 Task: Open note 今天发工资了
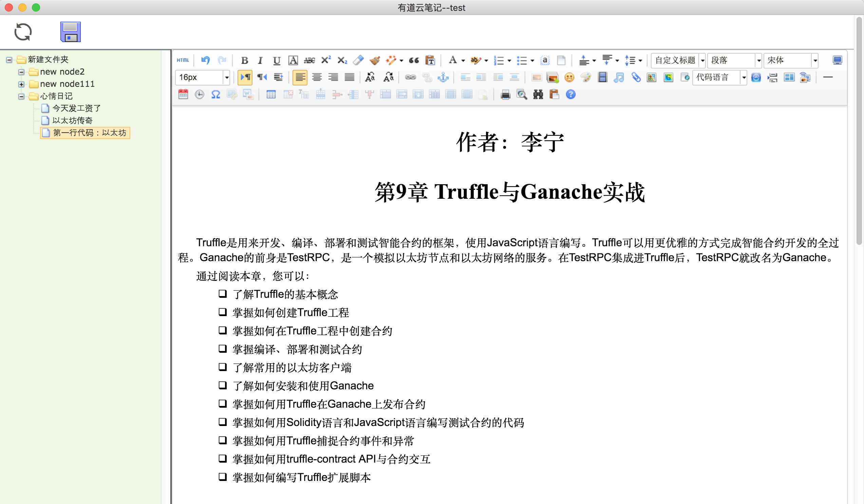click(71, 108)
